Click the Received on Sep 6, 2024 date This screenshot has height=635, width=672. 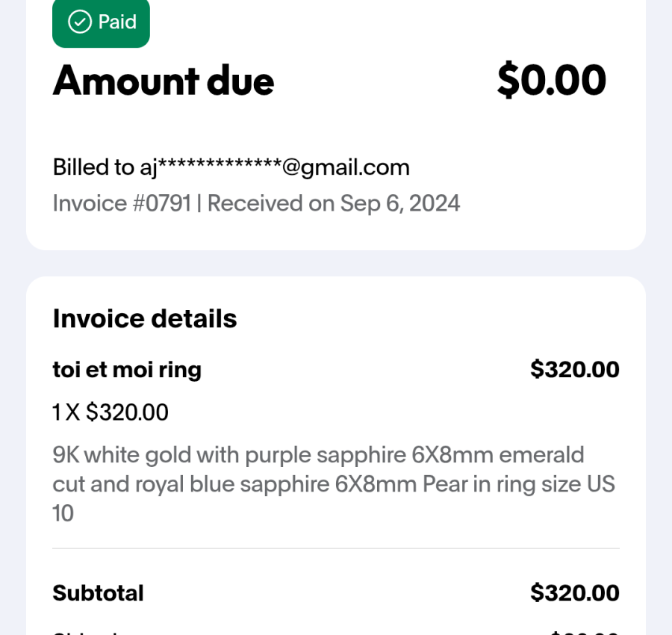click(334, 203)
